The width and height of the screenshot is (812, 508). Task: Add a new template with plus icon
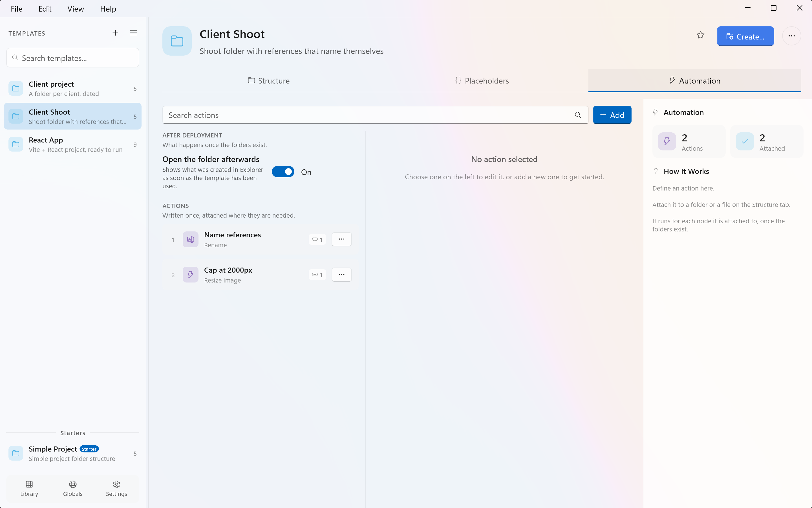pyautogui.click(x=115, y=33)
